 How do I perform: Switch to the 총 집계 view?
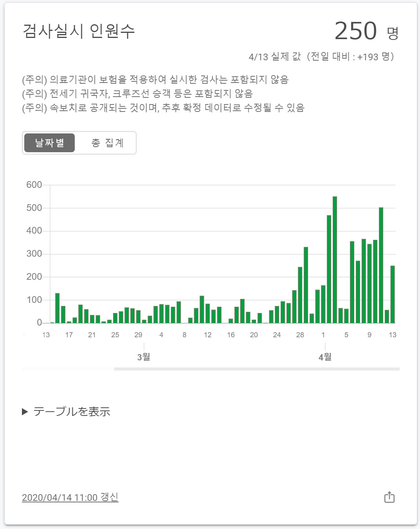point(107,143)
